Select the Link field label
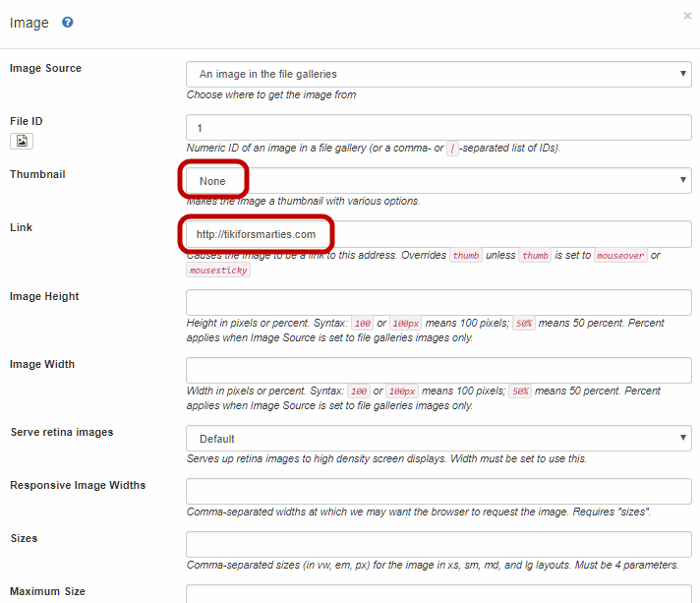Screen dimensions: 700x603 pos(21,227)
